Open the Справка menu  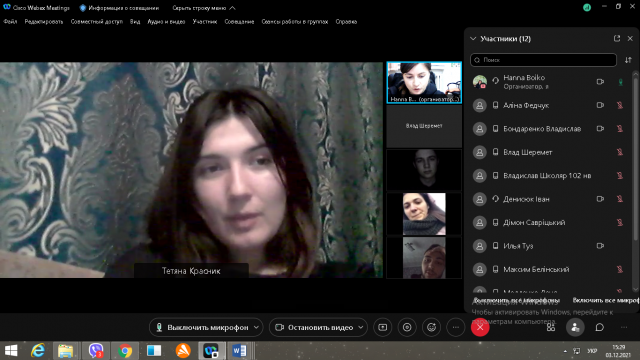pyautogui.click(x=346, y=22)
